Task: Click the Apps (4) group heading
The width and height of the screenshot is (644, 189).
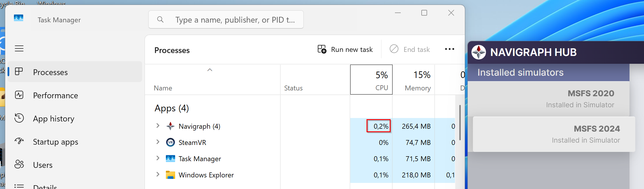Action: [172, 108]
